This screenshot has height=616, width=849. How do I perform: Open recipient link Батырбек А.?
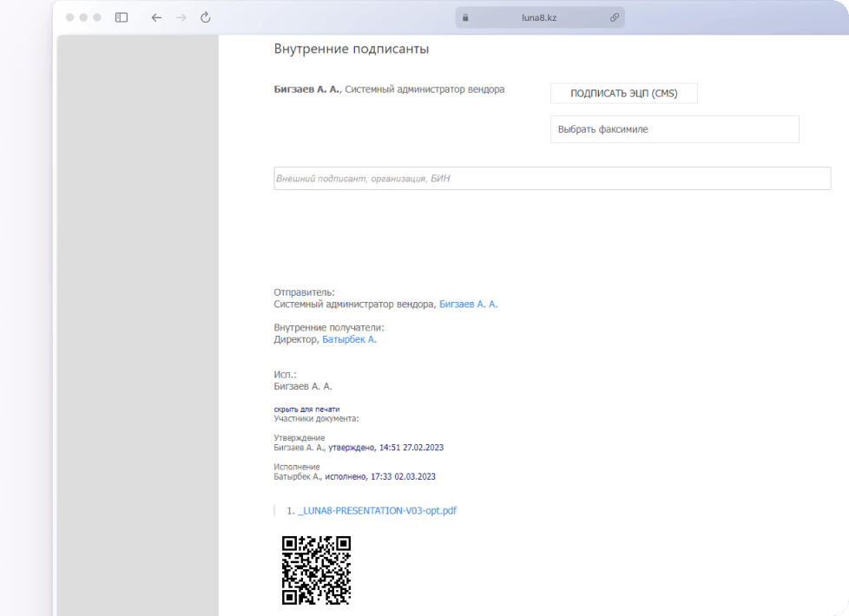[349, 340]
